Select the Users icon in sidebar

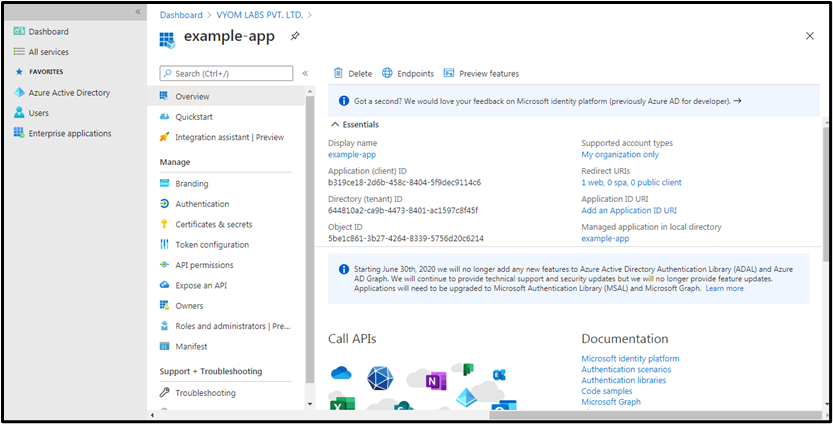coord(18,113)
